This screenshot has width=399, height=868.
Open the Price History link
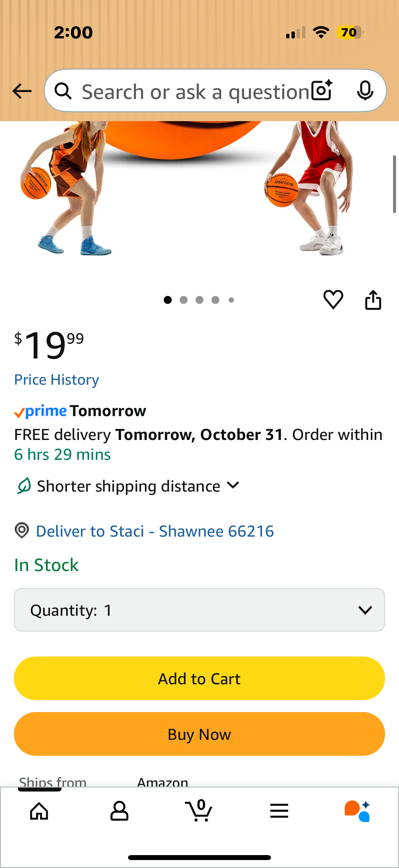57,380
